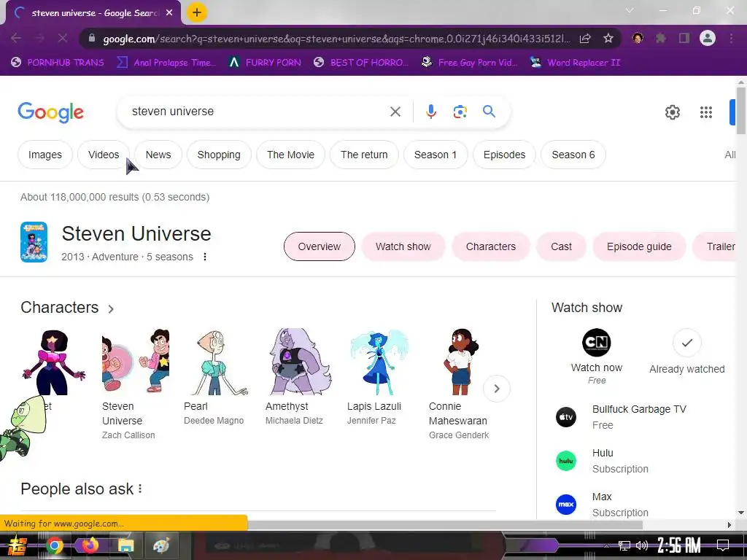Click the share page icon in address bar
The width and height of the screenshot is (747, 560).
pyautogui.click(x=586, y=39)
